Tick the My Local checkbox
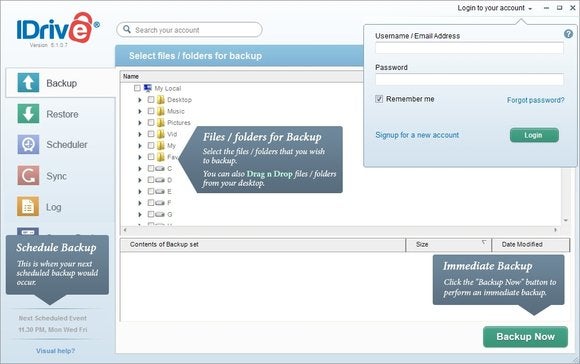The width and height of the screenshot is (580, 364). tap(137, 88)
